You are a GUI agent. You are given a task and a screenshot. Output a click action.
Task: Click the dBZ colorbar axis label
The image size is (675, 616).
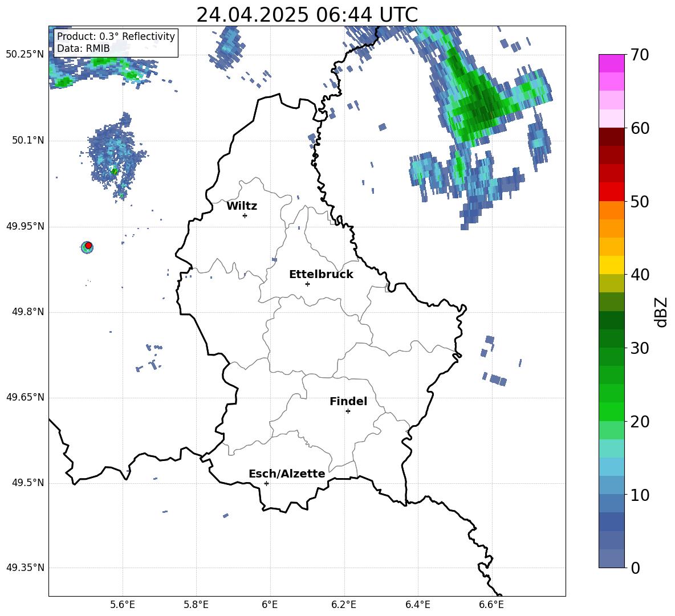pyautogui.click(x=661, y=312)
